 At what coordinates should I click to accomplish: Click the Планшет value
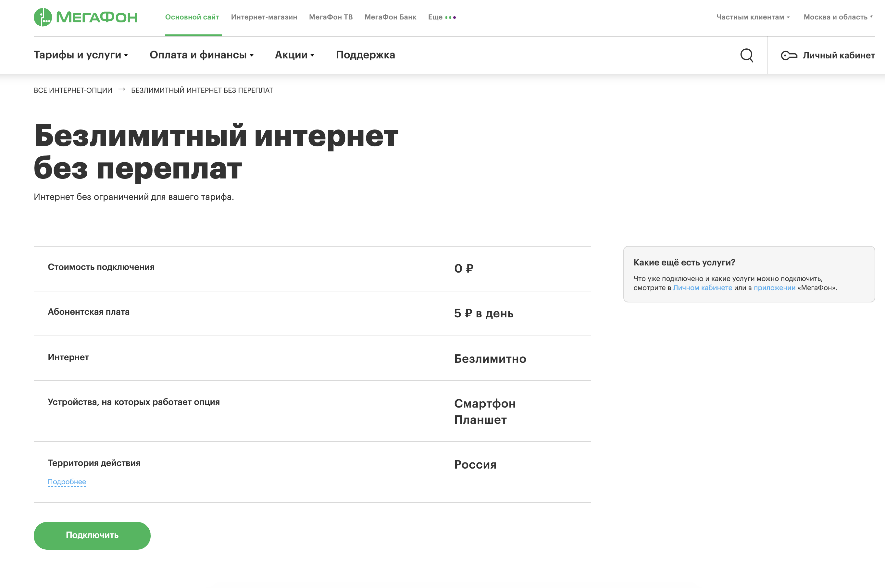point(480,420)
